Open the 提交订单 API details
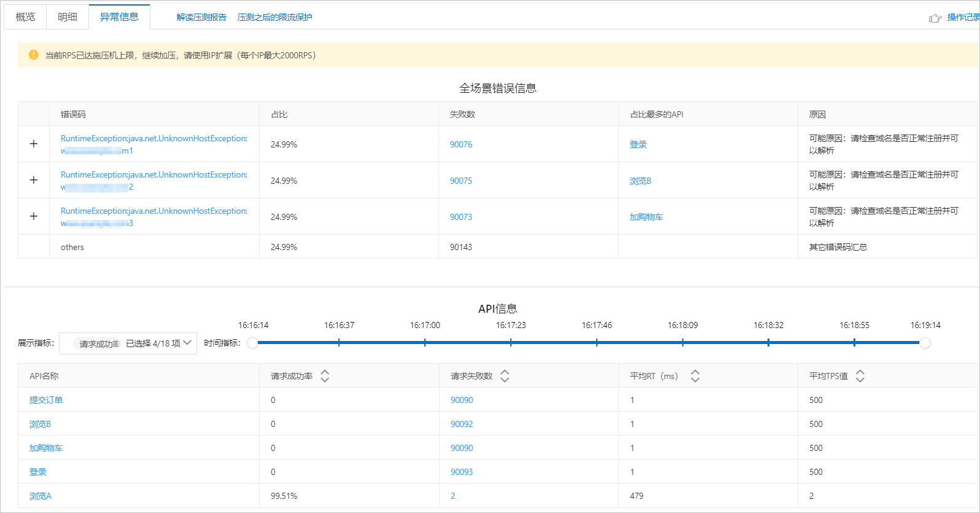Viewport: 980px width, 513px height. pos(46,400)
